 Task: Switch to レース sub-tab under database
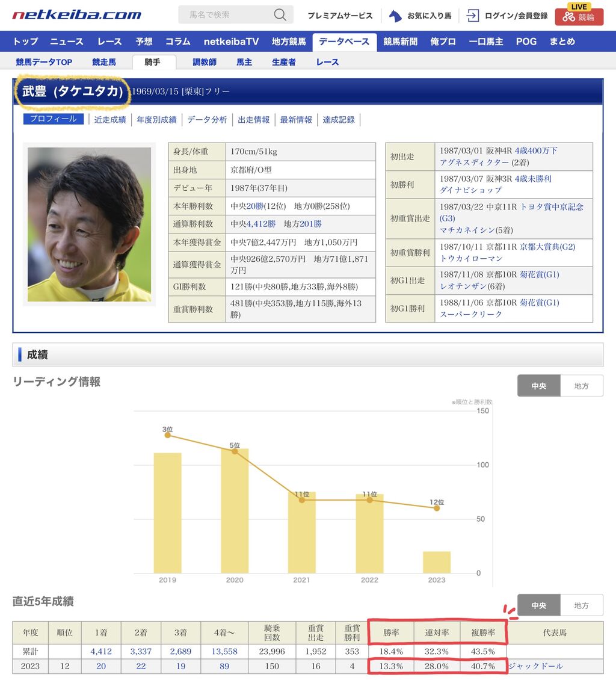point(327,62)
